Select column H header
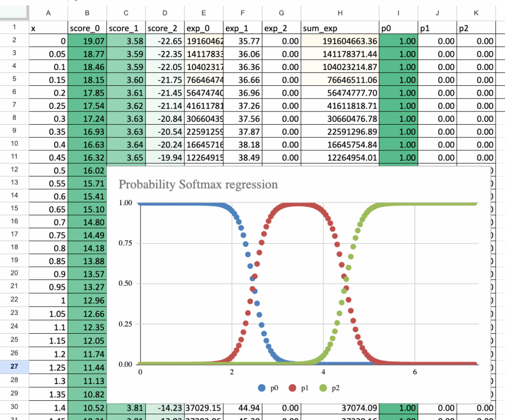 tap(340, 14)
